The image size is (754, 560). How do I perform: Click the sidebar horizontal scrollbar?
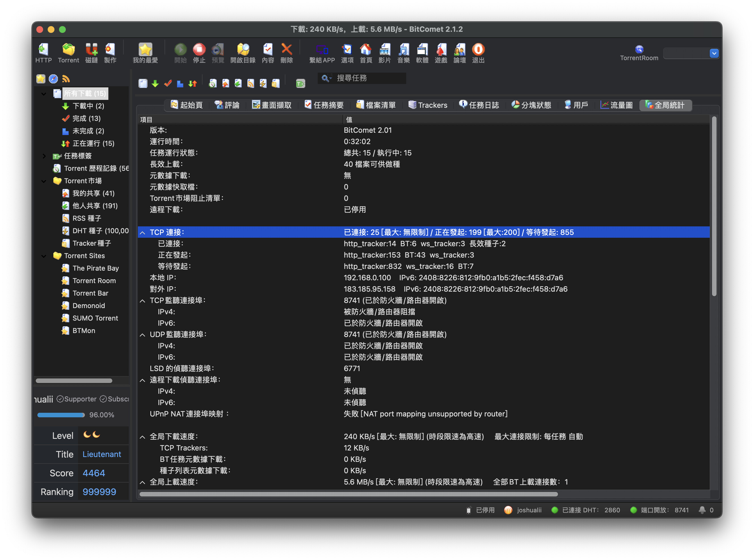pyautogui.click(x=74, y=380)
